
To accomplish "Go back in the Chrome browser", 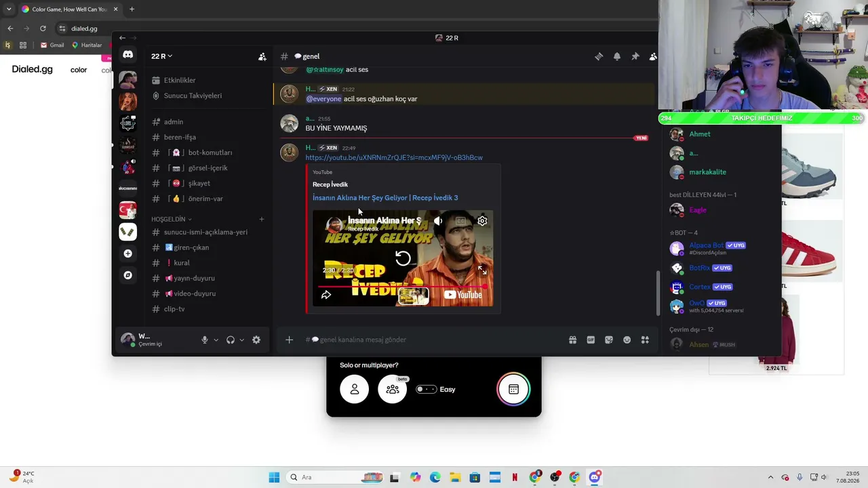I will pyautogui.click(x=10, y=28).
